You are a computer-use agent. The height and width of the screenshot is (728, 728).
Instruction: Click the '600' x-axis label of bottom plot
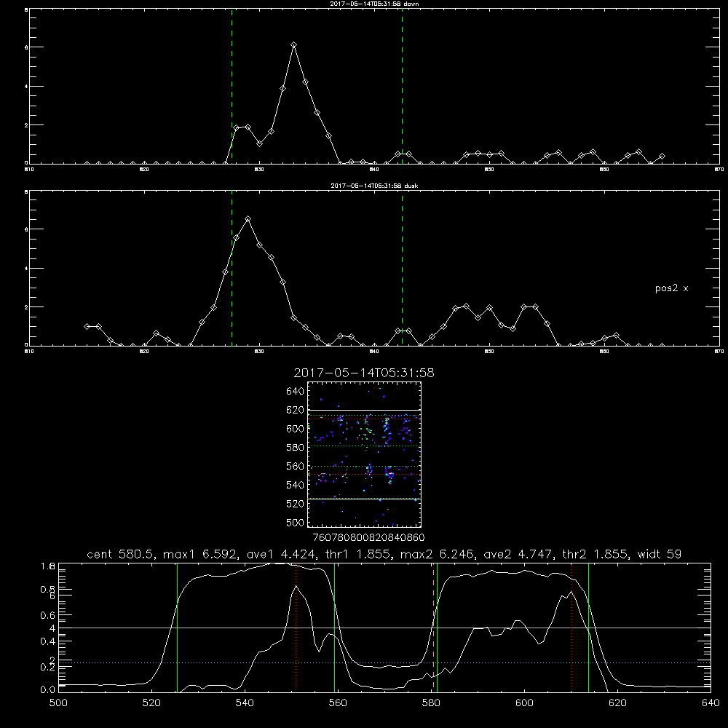click(525, 703)
